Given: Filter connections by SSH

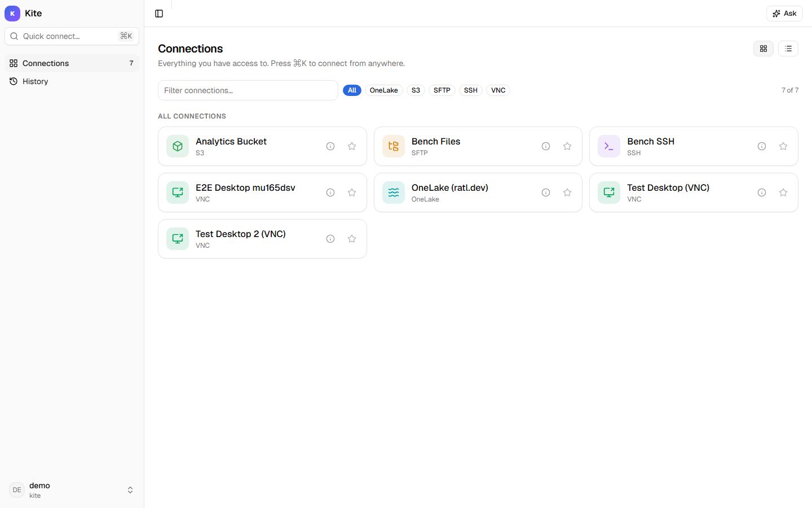Looking at the screenshot, I should (471, 90).
